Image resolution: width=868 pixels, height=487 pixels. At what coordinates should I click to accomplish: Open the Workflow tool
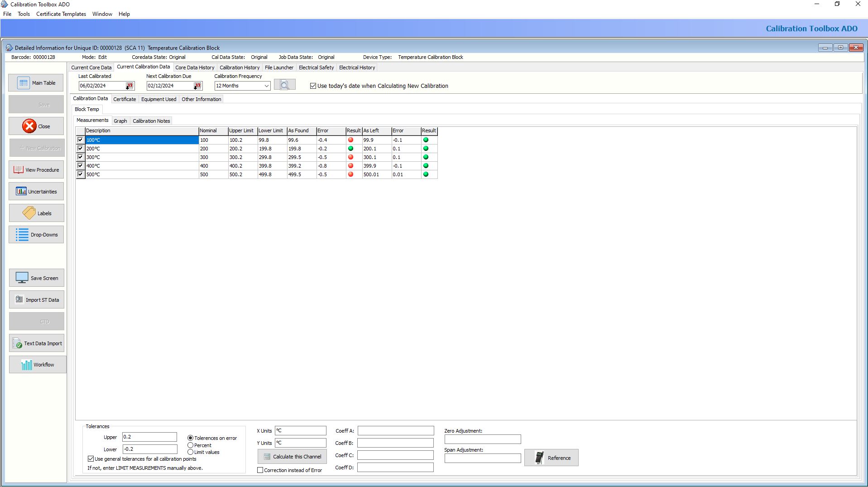coord(38,365)
